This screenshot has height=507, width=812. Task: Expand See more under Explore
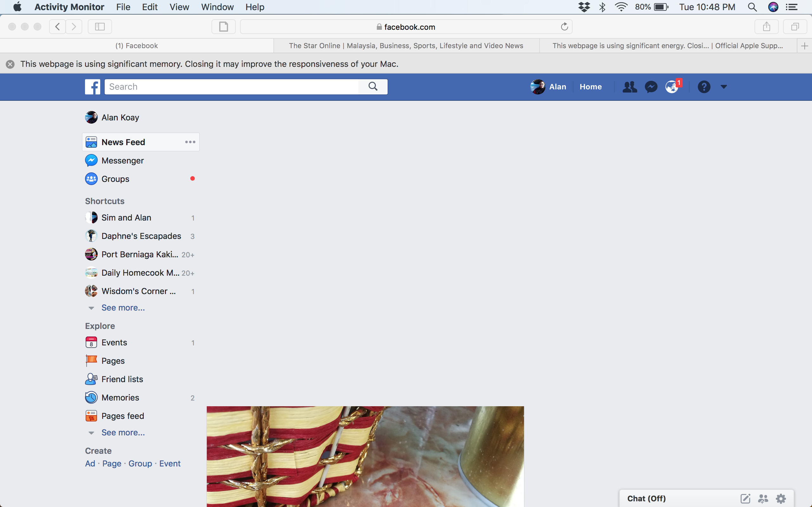[x=123, y=433]
